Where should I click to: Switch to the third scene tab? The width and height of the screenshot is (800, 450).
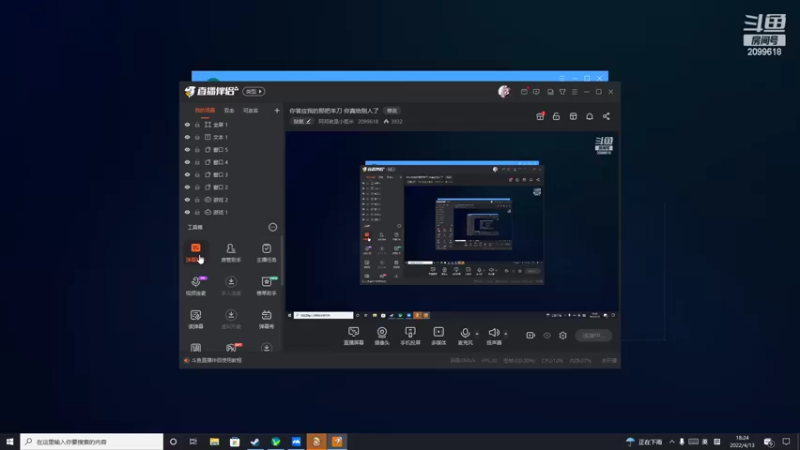click(x=251, y=111)
